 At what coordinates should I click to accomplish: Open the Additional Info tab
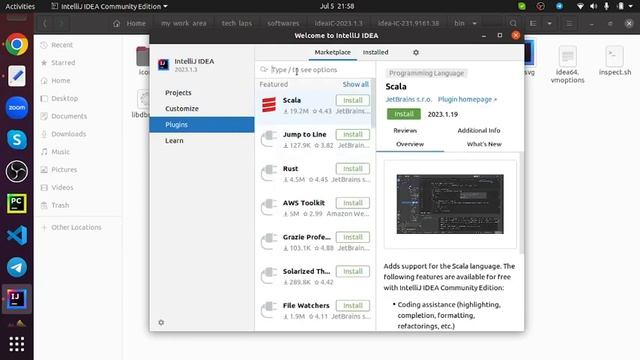(x=479, y=131)
